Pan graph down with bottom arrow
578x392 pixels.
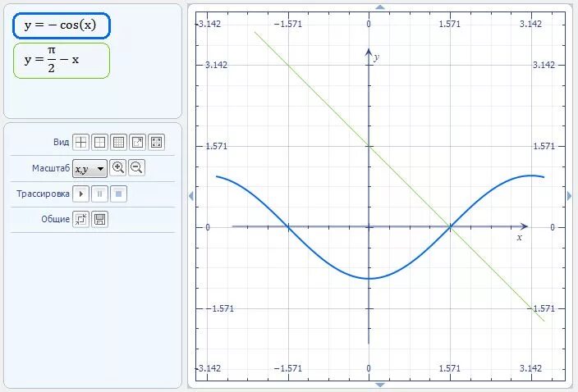379,385
